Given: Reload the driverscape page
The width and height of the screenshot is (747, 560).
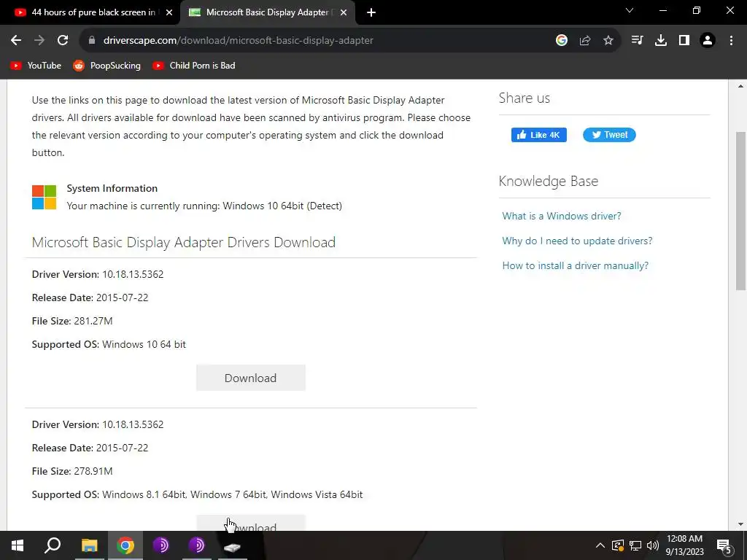Looking at the screenshot, I should pos(63,41).
